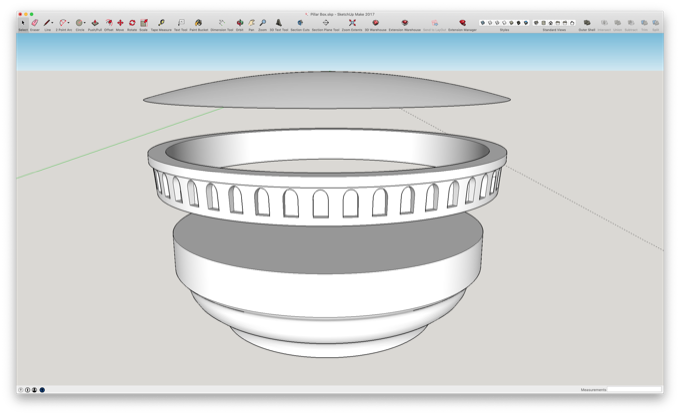The image size is (680, 415).
Task: Select the Dimension Tool
Action: [x=222, y=23]
